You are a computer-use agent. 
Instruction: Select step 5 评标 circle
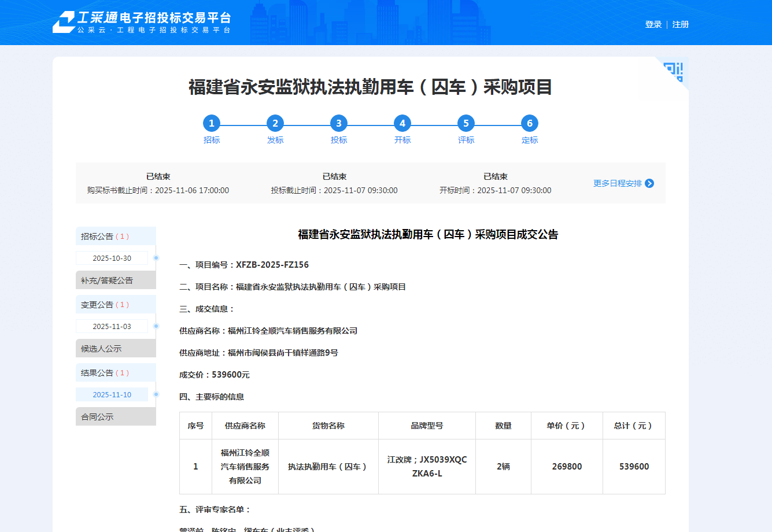(x=466, y=123)
